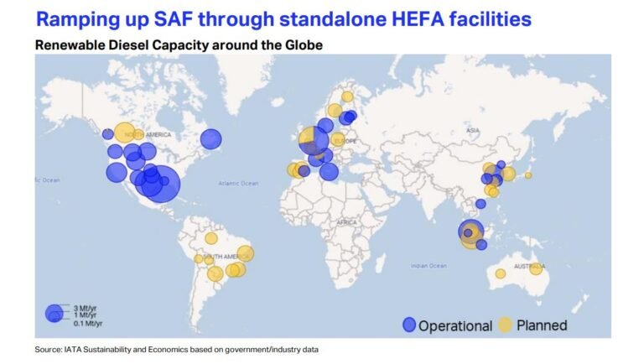644x364 pixels.
Task: Select the blue bubble over eastern Canada
Action: pyautogui.click(x=211, y=138)
